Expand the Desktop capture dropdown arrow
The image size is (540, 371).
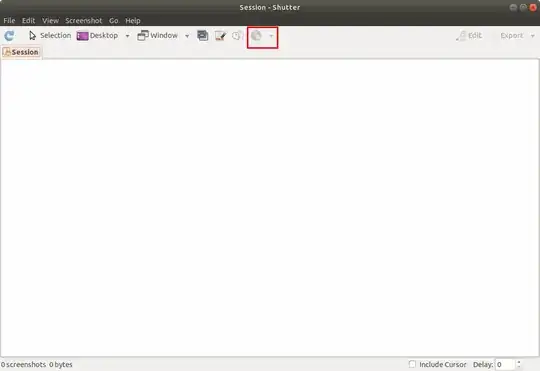pyautogui.click(x=127, y=36)
